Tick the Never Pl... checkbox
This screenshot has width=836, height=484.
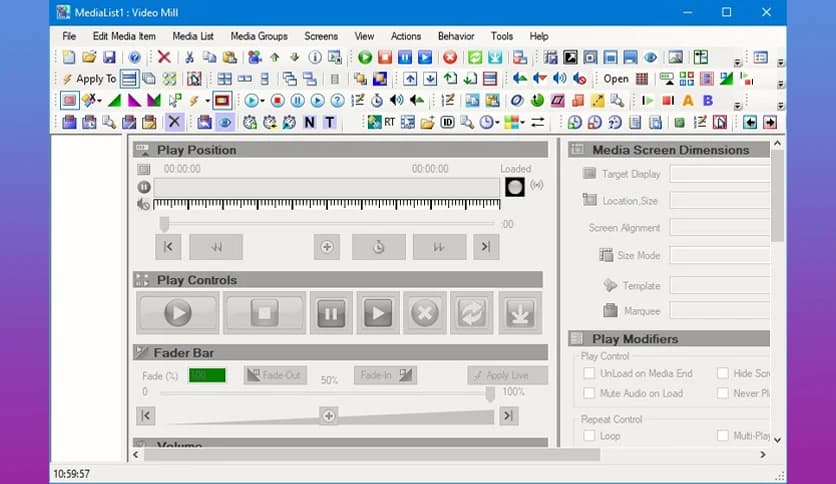(x=723, y=393)
